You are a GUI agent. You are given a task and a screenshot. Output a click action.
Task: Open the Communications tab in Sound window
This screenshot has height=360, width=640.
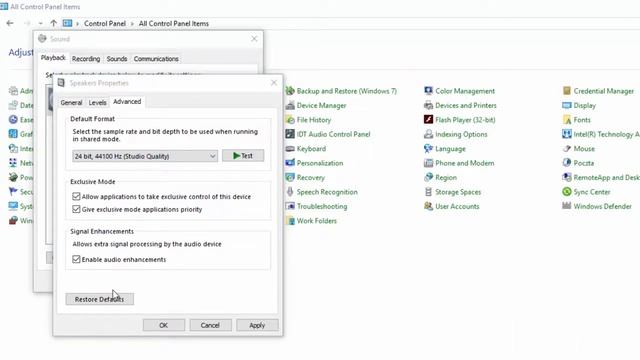pyautogui.click(x=156, y=59)
